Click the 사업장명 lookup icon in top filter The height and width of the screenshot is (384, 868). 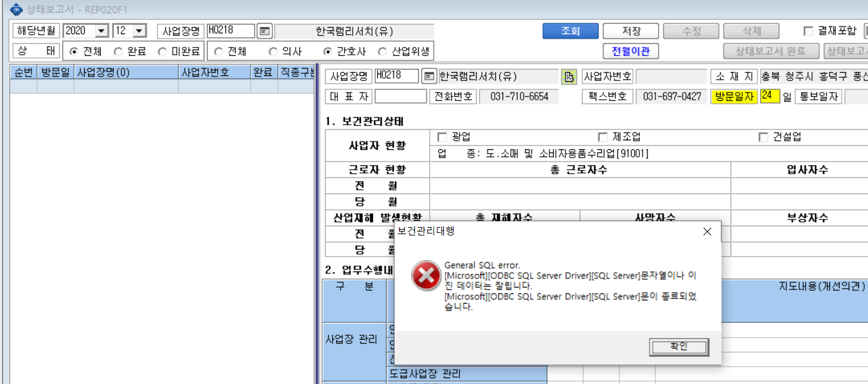click(265, 31)
